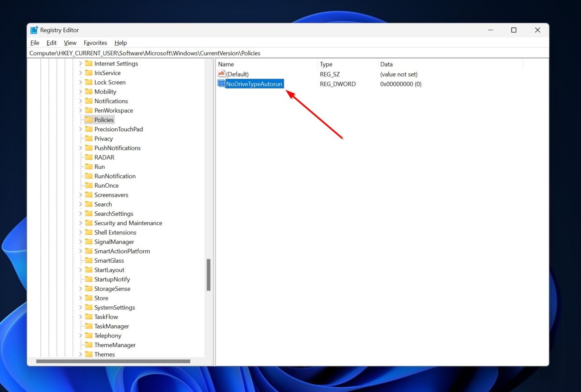Click the Name column header
The height and width of the screenshot is (392, 581).
pyautogui.click(x=226, y=64)
